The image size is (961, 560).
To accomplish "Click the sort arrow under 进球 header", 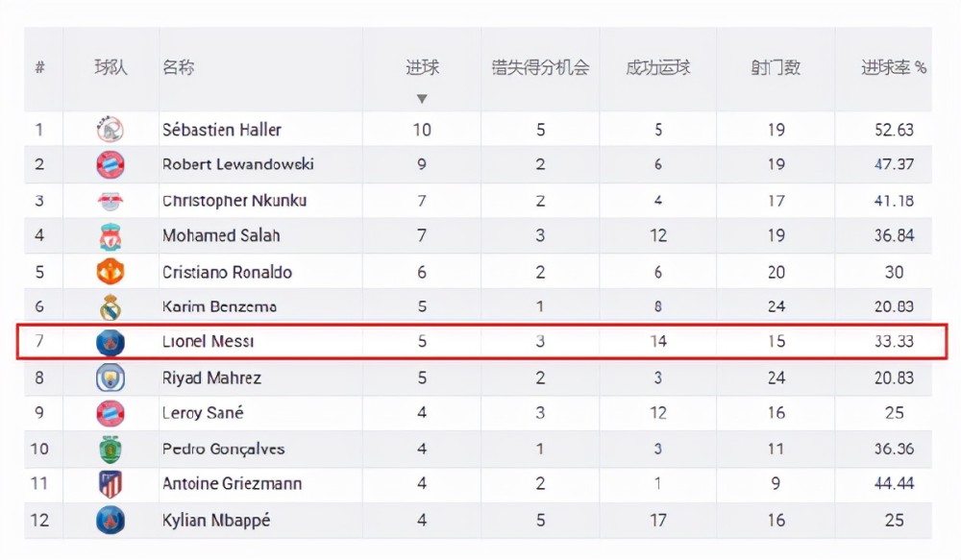I will [x=422, y=99].
